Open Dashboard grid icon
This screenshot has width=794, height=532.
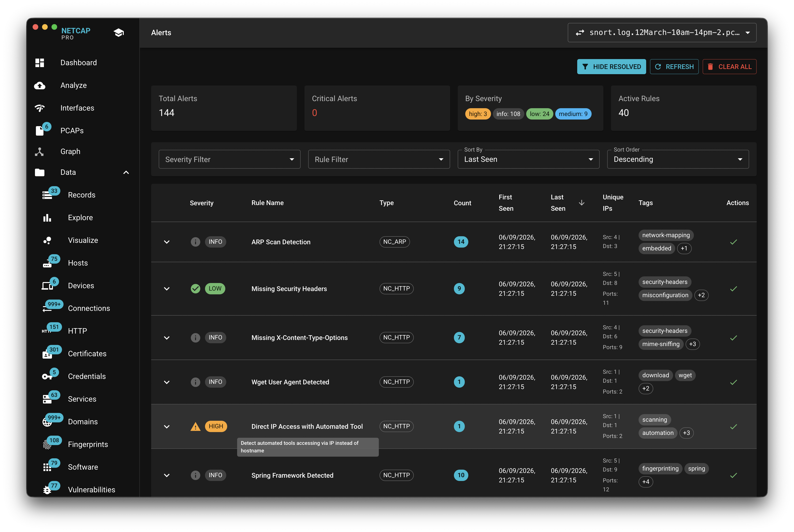tap(40, 63)
